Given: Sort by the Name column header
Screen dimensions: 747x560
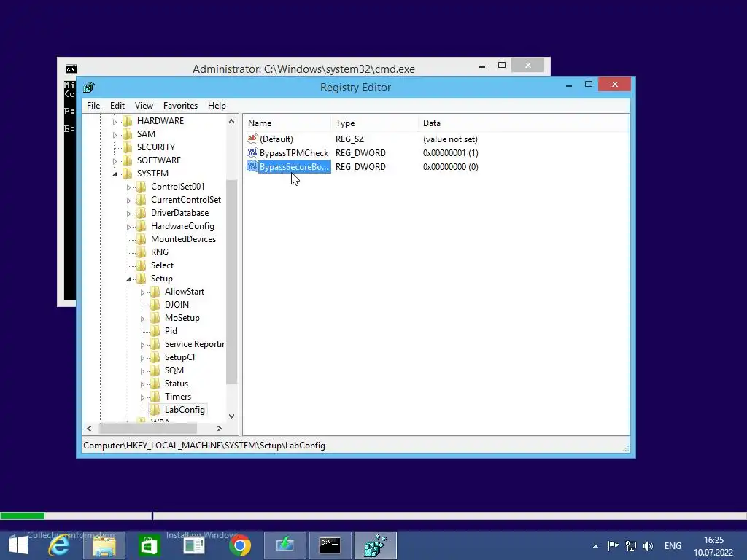Looking at the screenshot, I should click(x=287, y=122).
